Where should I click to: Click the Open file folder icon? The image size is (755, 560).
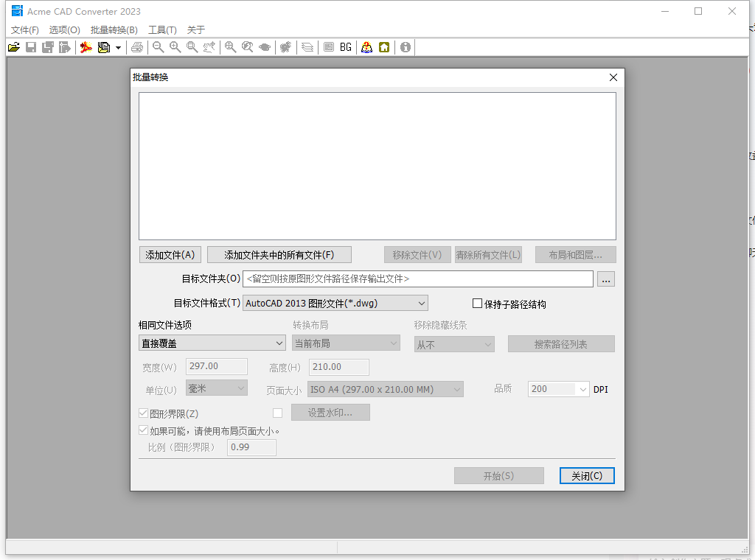coord(14,47)
